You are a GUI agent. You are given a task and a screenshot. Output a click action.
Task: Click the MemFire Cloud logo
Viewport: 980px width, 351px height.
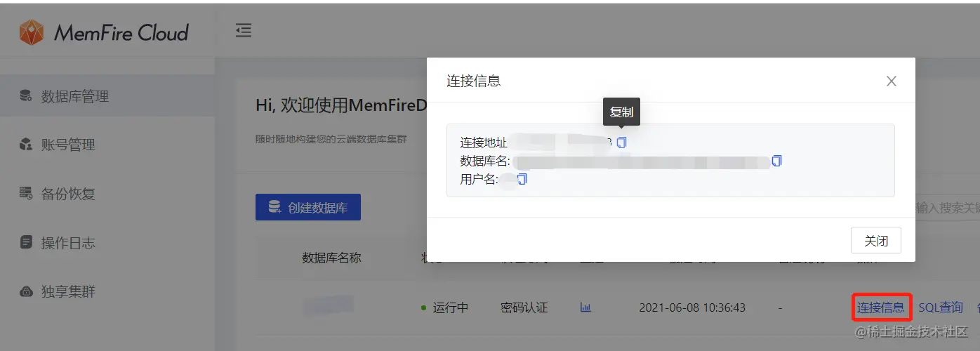coord(104,32)
